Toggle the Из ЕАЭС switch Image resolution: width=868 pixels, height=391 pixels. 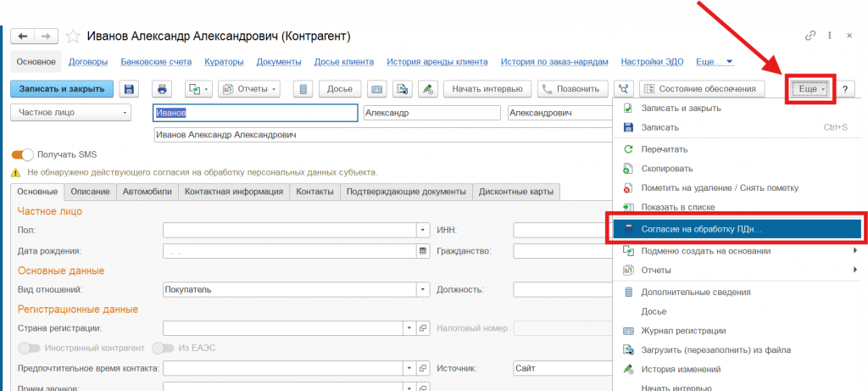(x=162, y=348)
